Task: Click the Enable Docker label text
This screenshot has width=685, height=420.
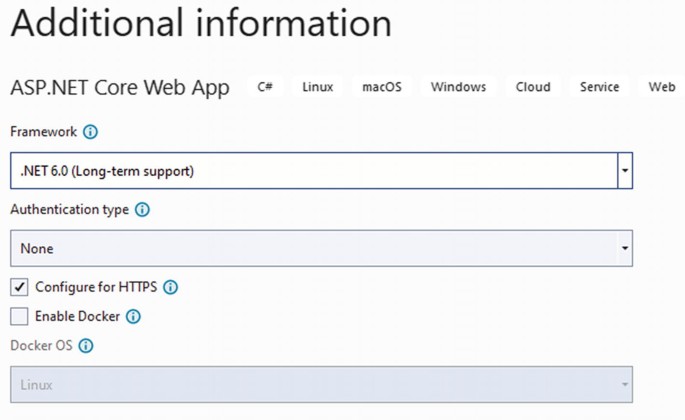Action: pyautogui.click(x=77, y=316)
